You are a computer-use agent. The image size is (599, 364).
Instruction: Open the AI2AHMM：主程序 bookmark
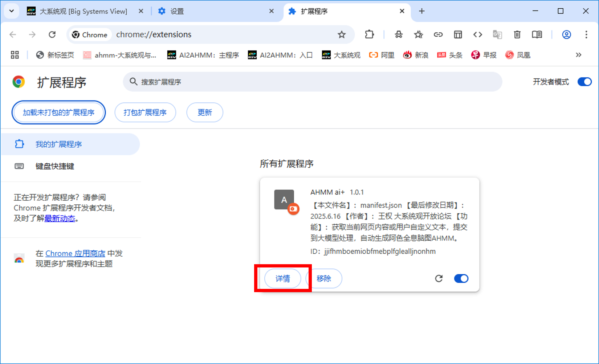pyautogui.click(x=203, y=55)
